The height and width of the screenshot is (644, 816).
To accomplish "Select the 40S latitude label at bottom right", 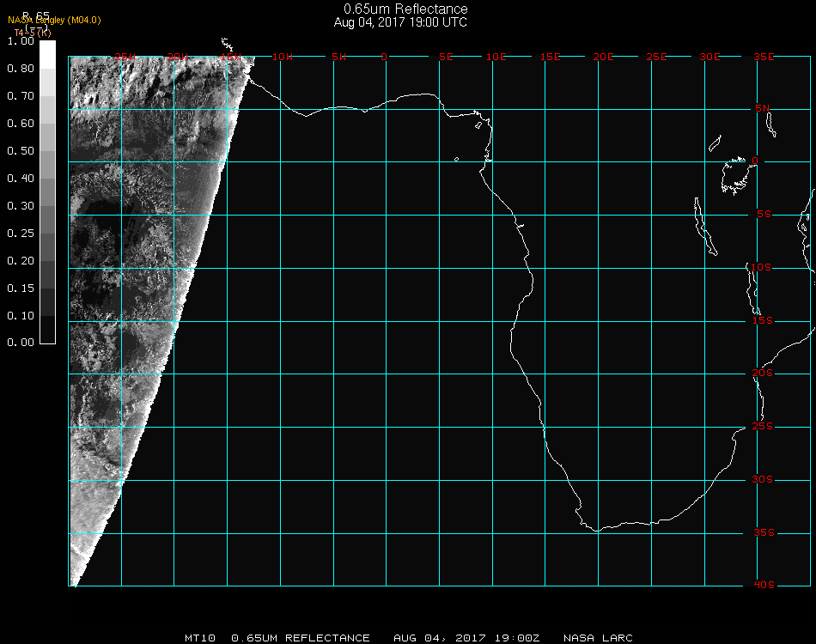I will pyautogui.click(x=763, y=586).
